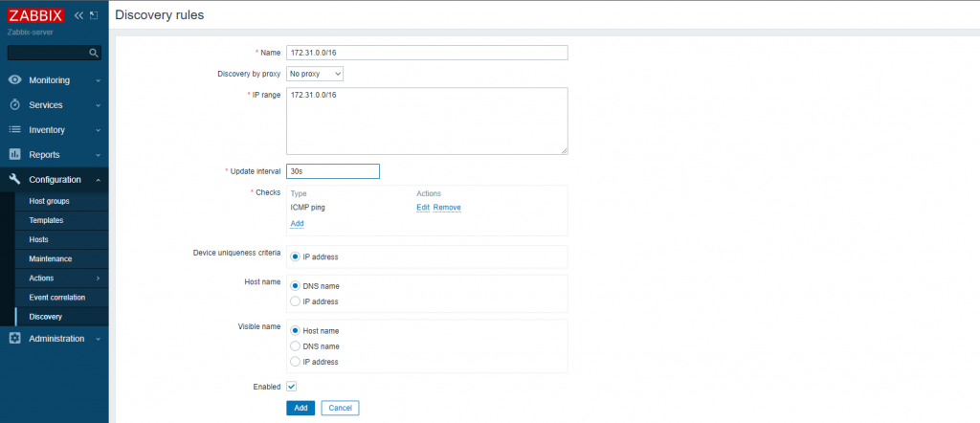
Task: Select IP address uniqueness criteria radio
Action: tap(295, 256)
